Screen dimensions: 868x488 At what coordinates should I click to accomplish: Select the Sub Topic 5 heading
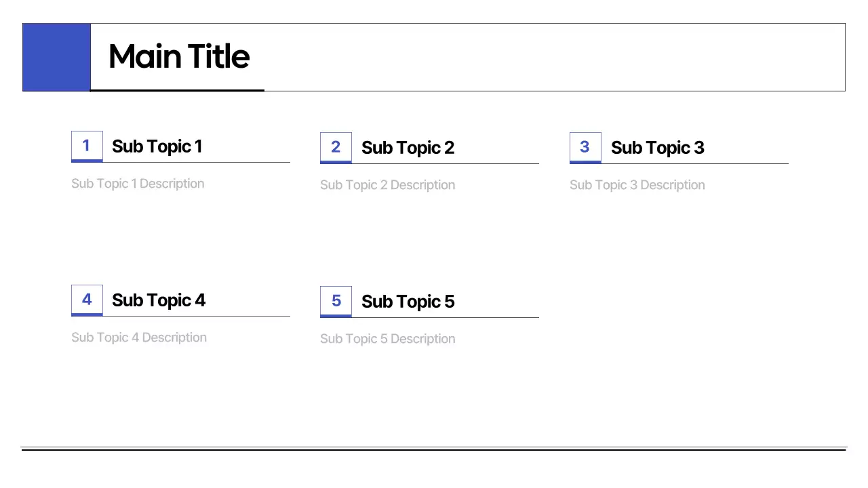(x=408, y=302)
